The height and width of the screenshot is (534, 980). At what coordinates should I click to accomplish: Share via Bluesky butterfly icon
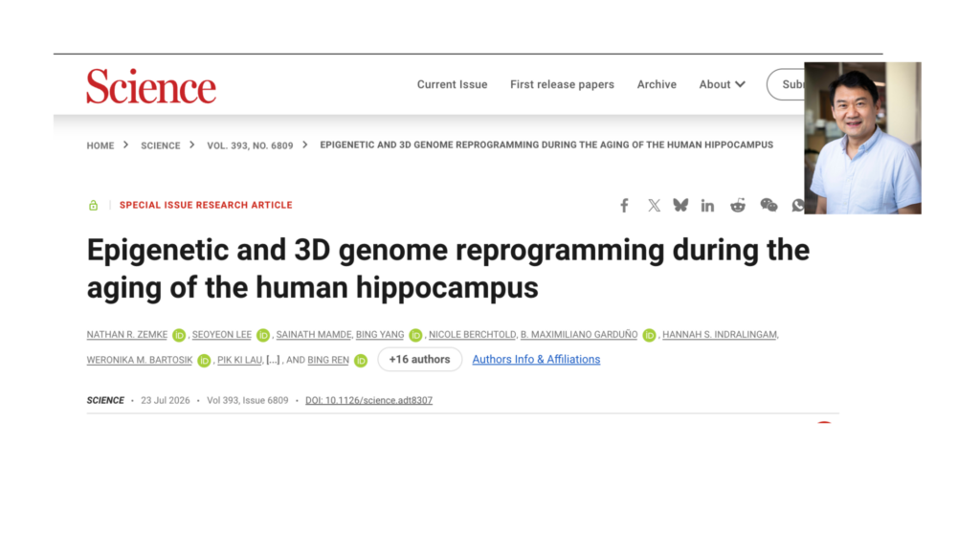pyautogui.click(x=680, y=205)
